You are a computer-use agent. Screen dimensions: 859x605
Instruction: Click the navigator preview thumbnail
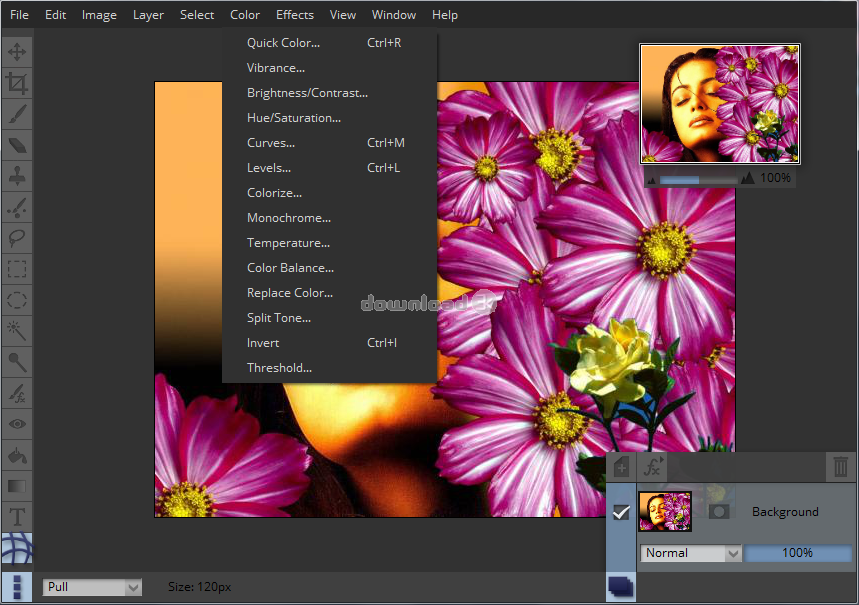click(720, 104)
